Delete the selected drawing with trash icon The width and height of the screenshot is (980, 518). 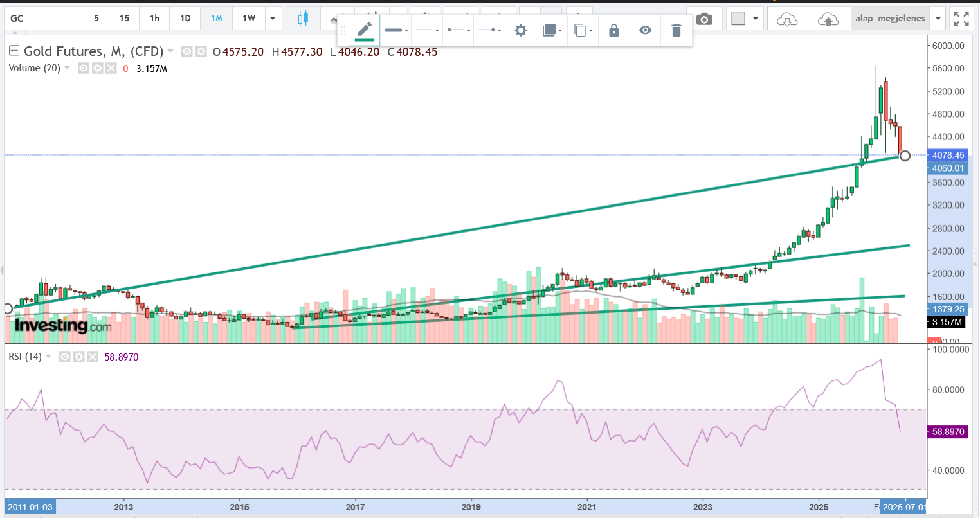[676, 30]
